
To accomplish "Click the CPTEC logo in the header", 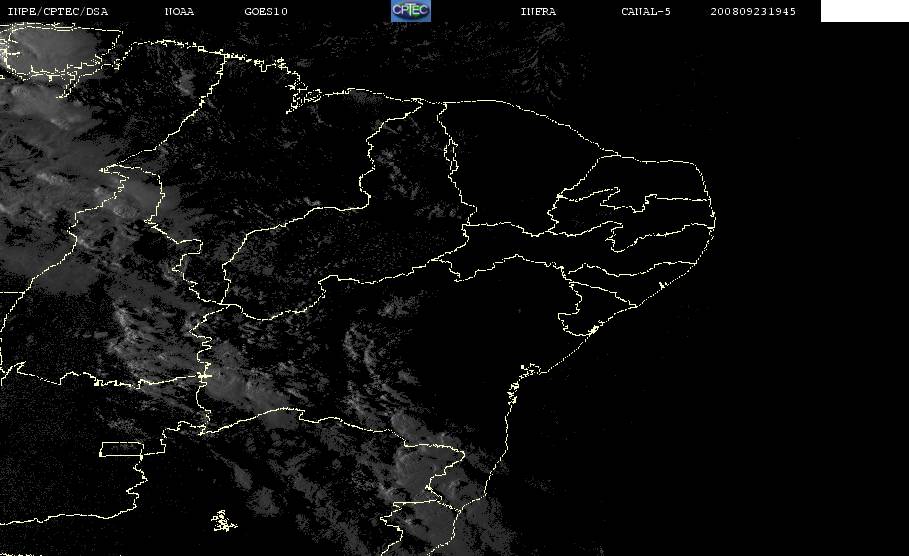I will click(x=410, y=11).
